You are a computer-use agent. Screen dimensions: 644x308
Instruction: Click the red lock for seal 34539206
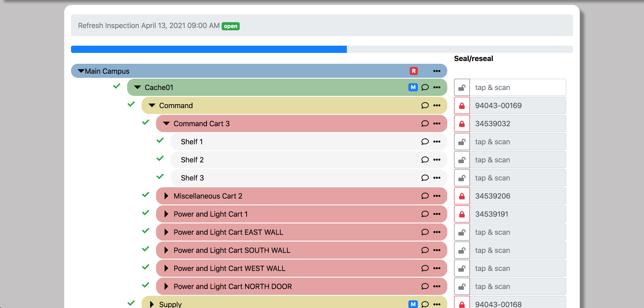click(x=462, y=196)
